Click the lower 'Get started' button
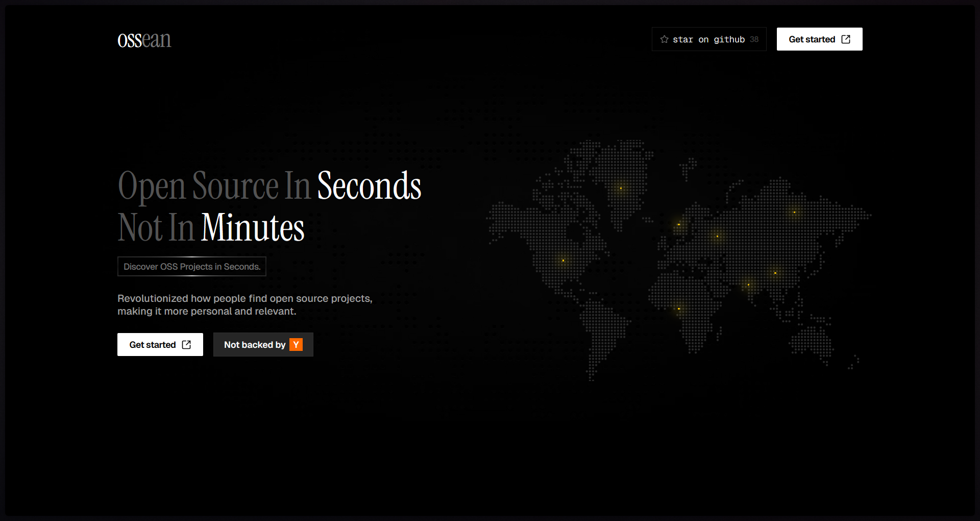 coord(160,344)
